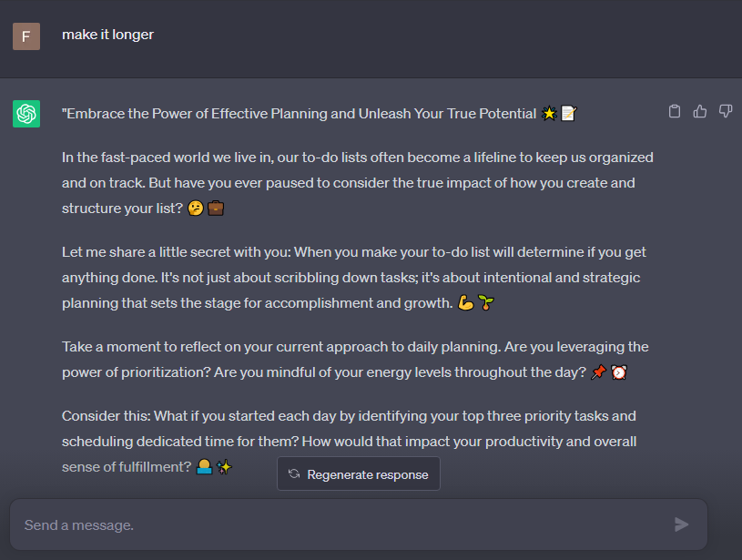Viewport: 742px width, 560px height.
Task: Click the user avatar labeled F
Action: click(25, 36)
